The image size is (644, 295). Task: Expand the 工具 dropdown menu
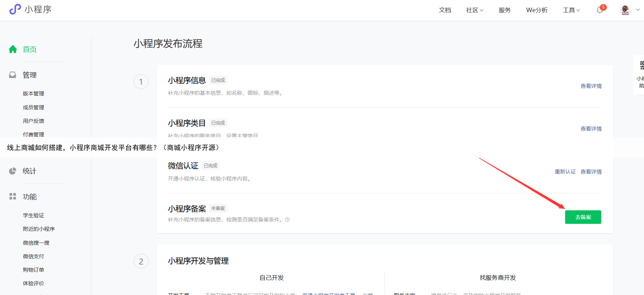571,10
